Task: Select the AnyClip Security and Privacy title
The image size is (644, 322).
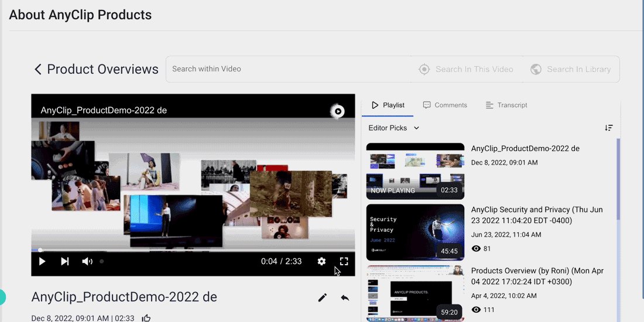Action: [x=537, y=215]
